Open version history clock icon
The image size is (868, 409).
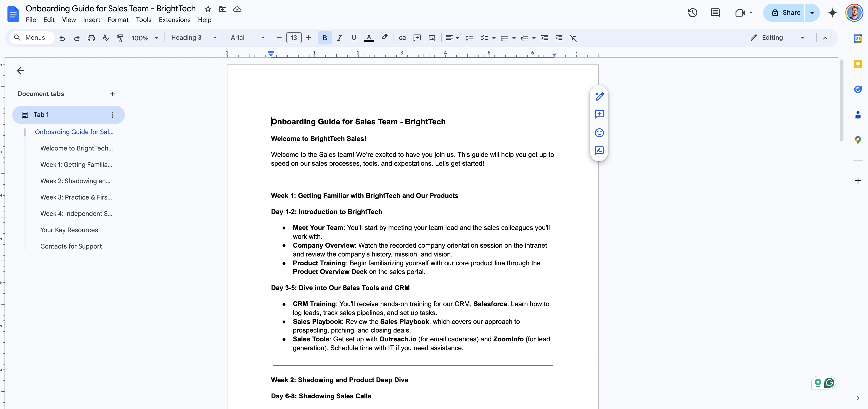[692, 13]
